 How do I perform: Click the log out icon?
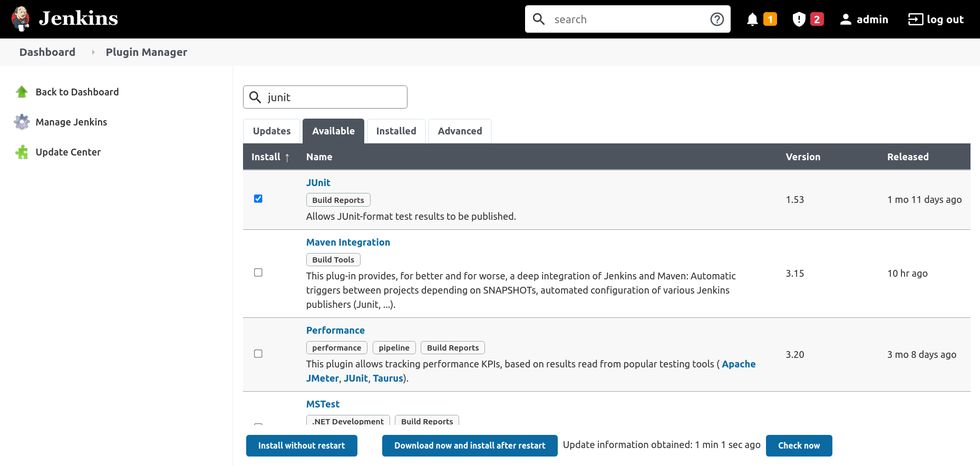915,20
